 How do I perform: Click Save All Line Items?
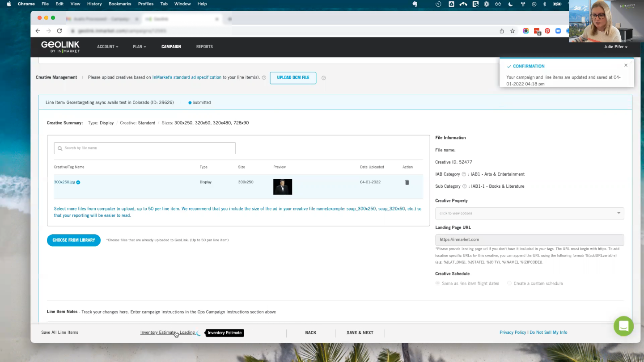(x=59, y=333)
